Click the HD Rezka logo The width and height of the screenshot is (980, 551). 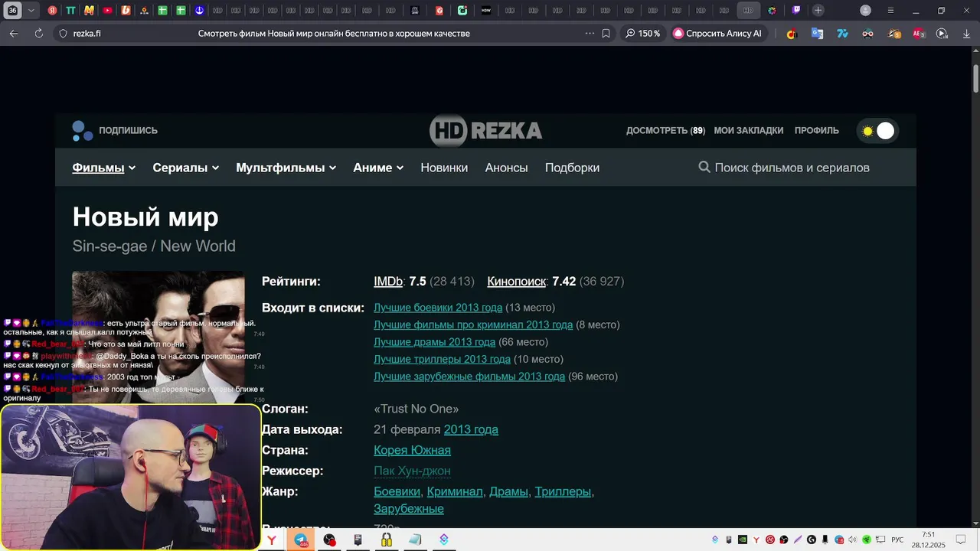click(x=485, y=131)
